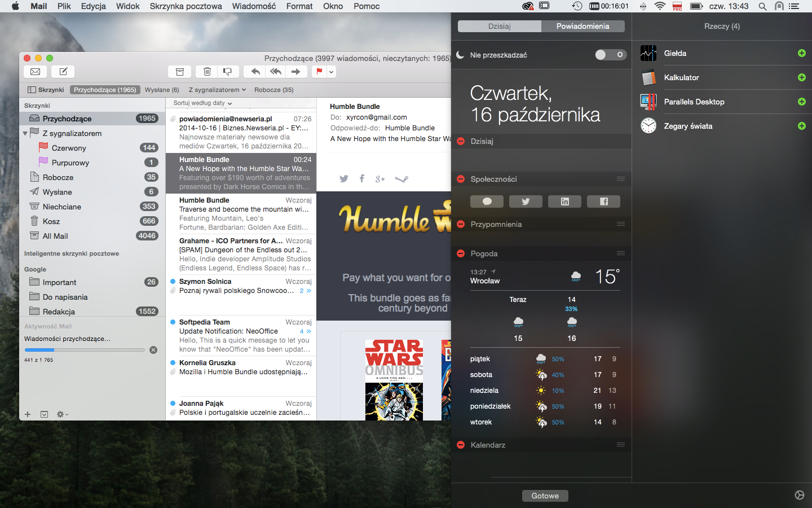Collapse the Z sygnalizatorem mailbox tree
Viewport: 812px width, 508px height.
[25, 134]
